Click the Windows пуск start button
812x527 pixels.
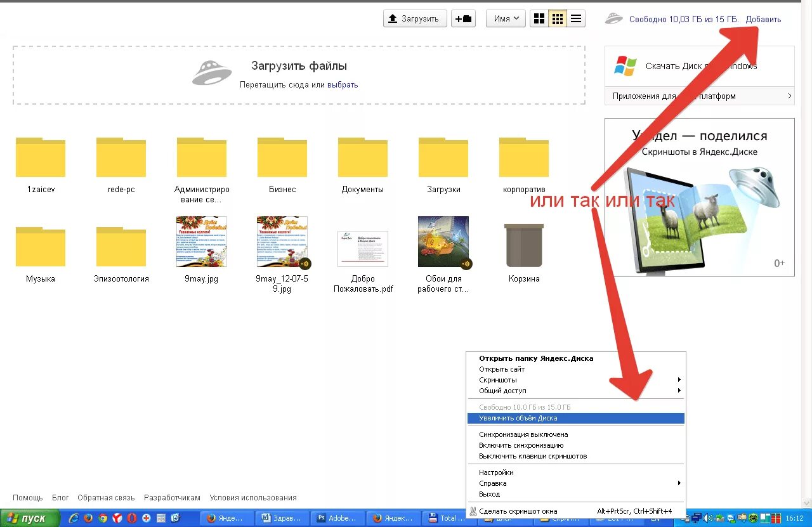(30, 518)
